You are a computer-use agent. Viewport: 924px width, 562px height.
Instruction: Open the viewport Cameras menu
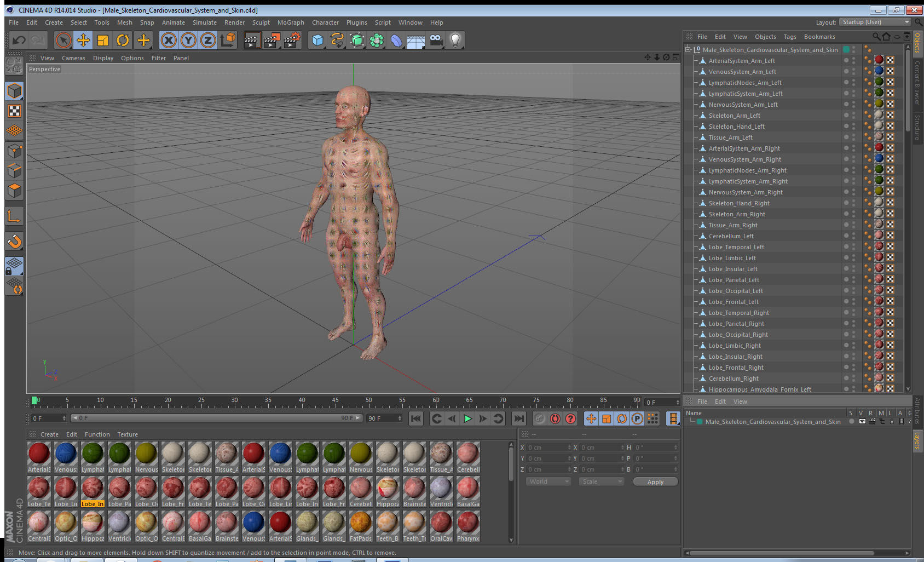[x=73, y=58]
